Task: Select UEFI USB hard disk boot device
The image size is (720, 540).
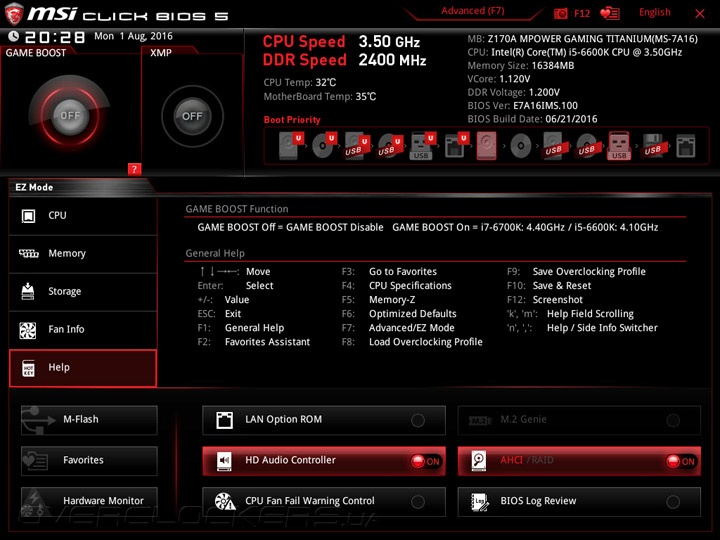Action: click(357, 146)
